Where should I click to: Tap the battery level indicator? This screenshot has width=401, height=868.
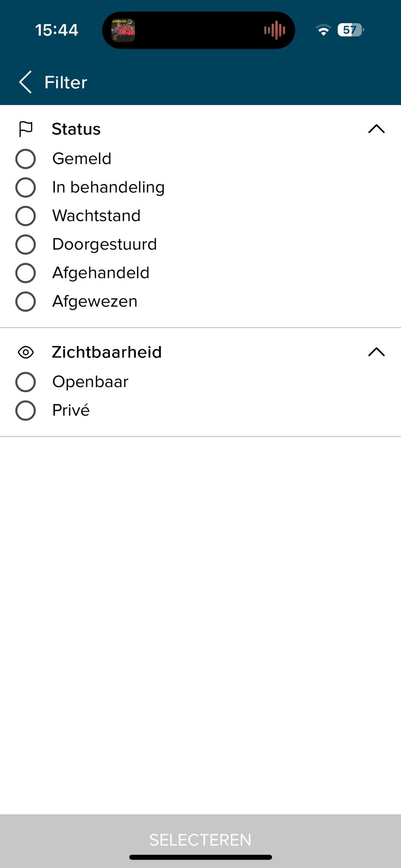coord(351,30)
